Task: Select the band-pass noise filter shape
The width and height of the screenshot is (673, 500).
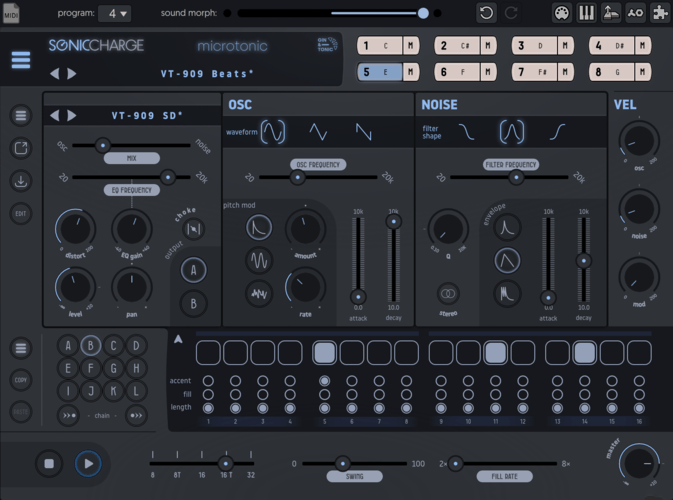Action: coord(512,132)
